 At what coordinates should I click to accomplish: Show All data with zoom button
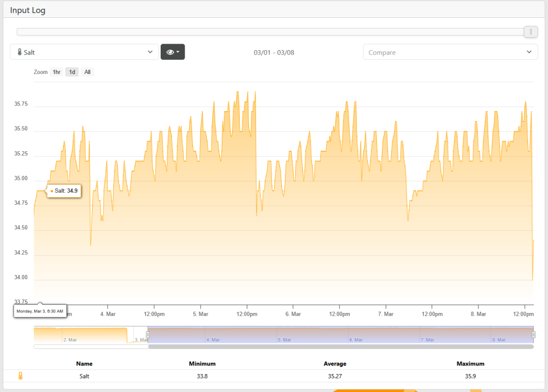pyautogui.click(x=87, y=72)
